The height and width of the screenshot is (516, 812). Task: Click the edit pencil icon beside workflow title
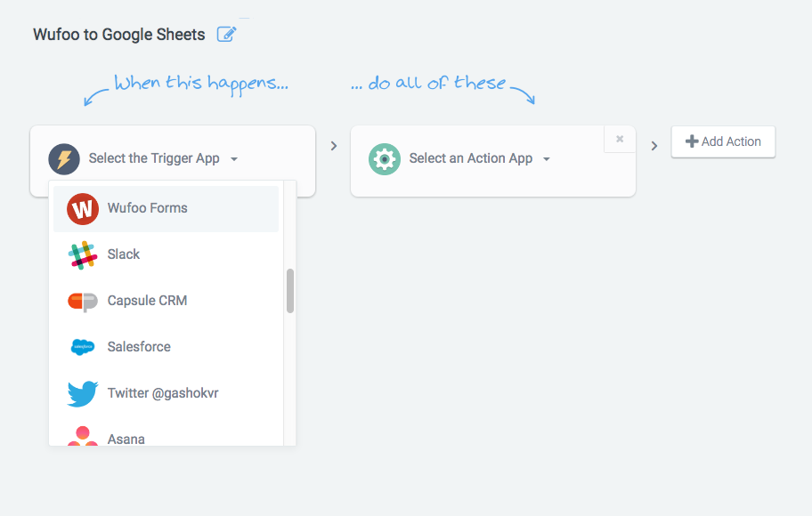point(226,34)
